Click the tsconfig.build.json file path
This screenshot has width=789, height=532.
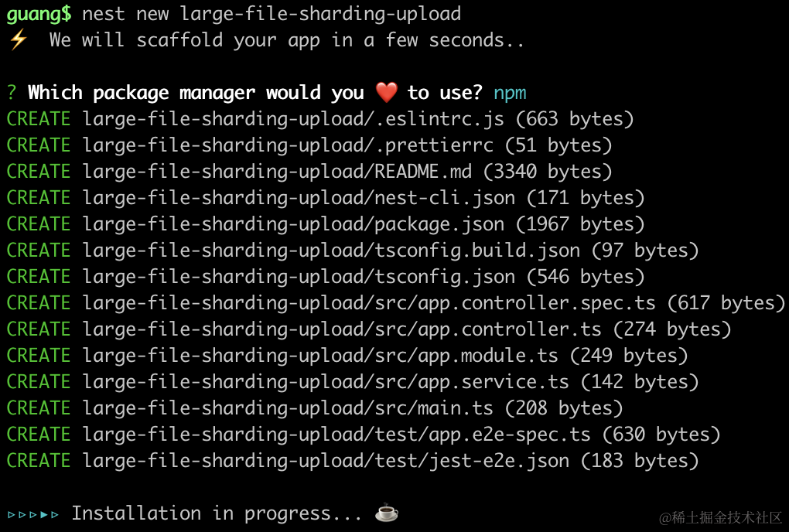tap(331, 251)
